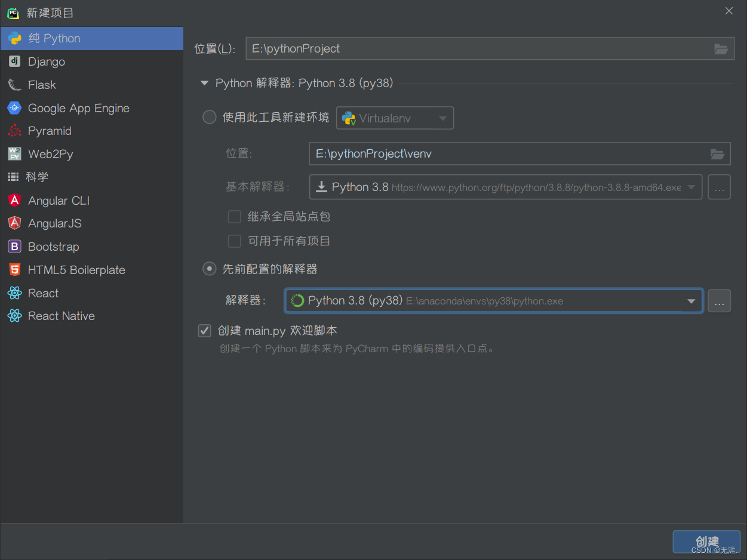Click the React atom icon
Image resolution: width=747 pixels, height=560 pixels.
(x=14, y=293)
